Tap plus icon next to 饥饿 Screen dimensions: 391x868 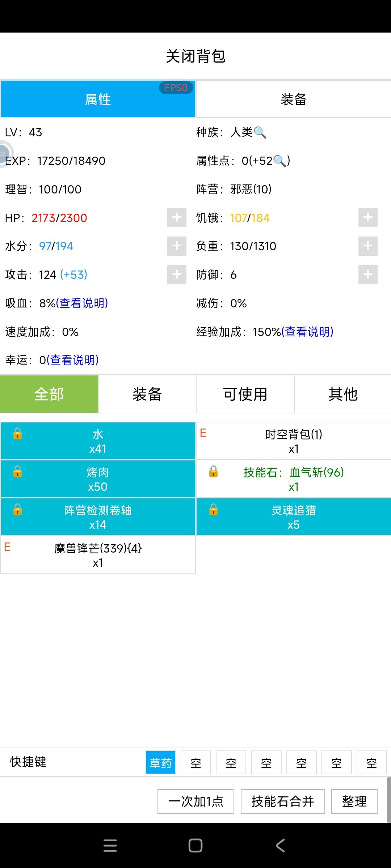click(368, 218)
